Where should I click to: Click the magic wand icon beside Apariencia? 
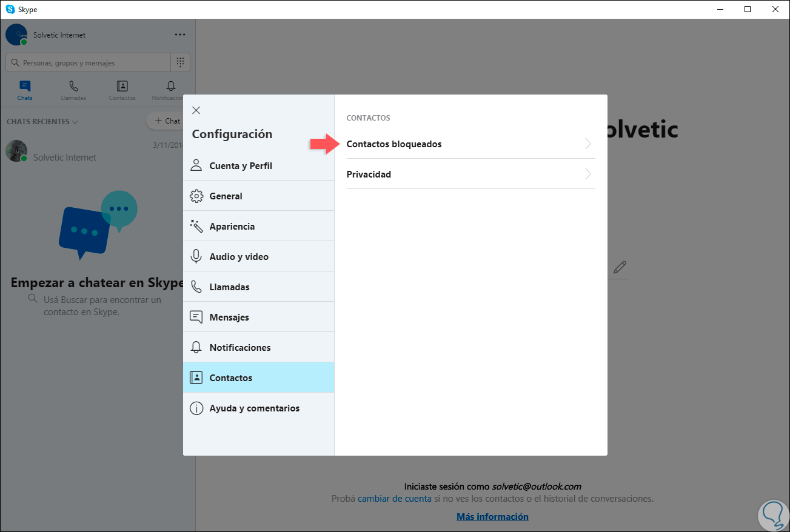click(196, 226)
